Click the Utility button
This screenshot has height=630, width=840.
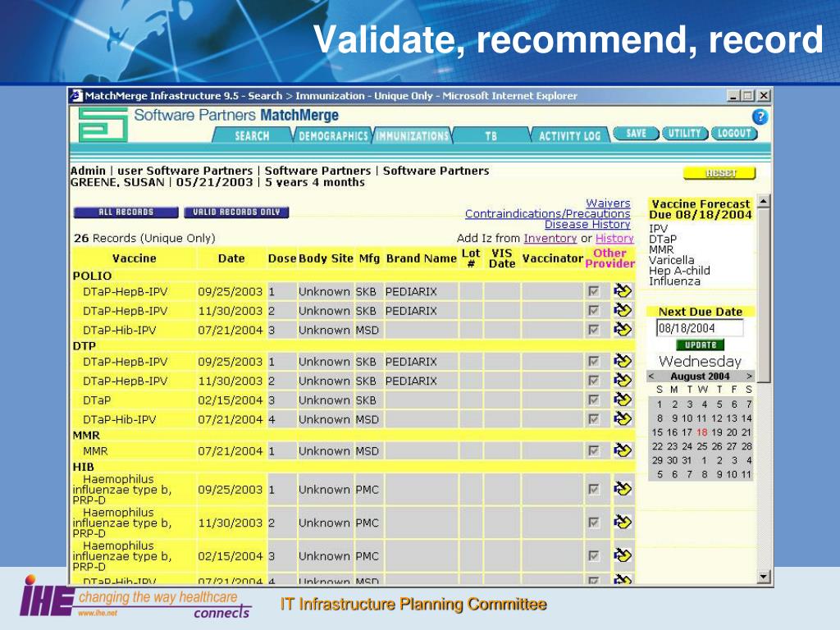[x=685, y=133]
